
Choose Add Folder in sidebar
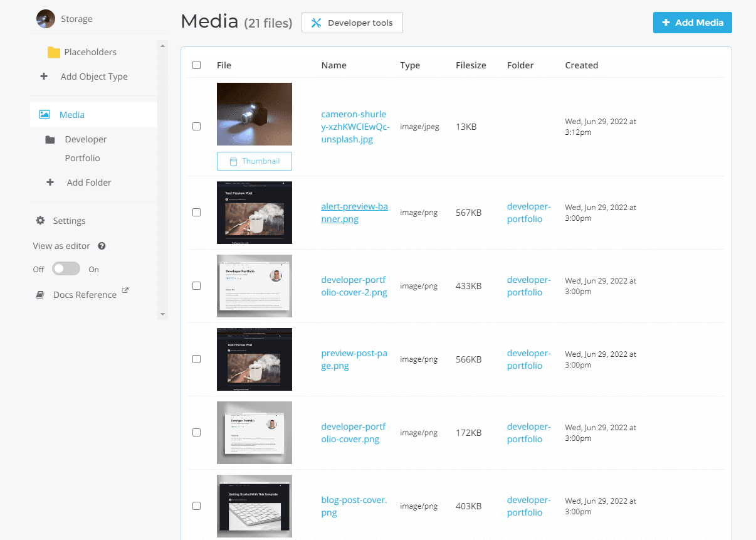pos(89,183)
